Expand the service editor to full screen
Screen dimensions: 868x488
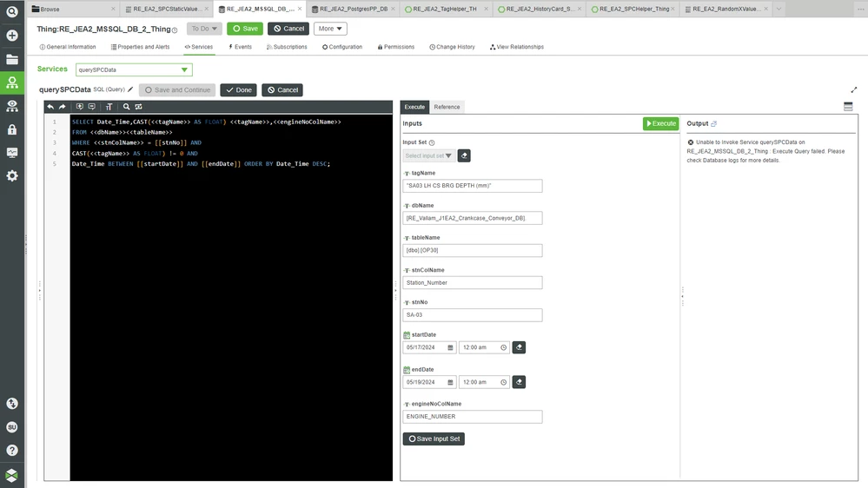[x=853, y=89]
